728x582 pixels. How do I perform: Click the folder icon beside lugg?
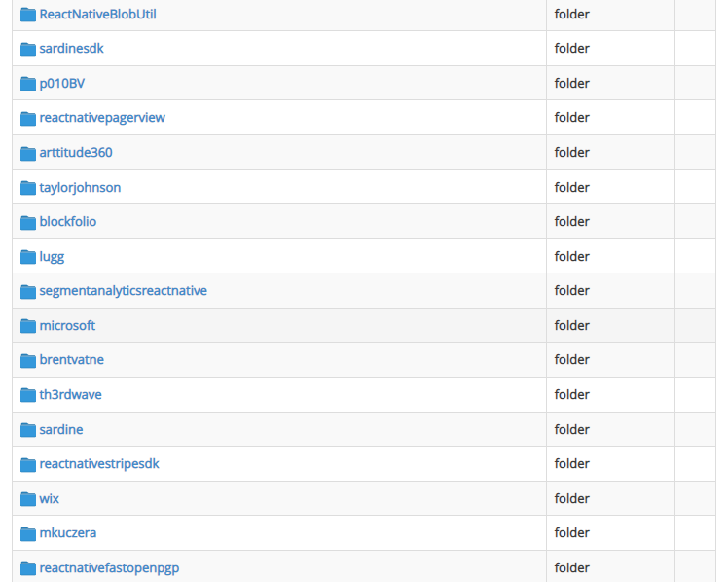28,257
